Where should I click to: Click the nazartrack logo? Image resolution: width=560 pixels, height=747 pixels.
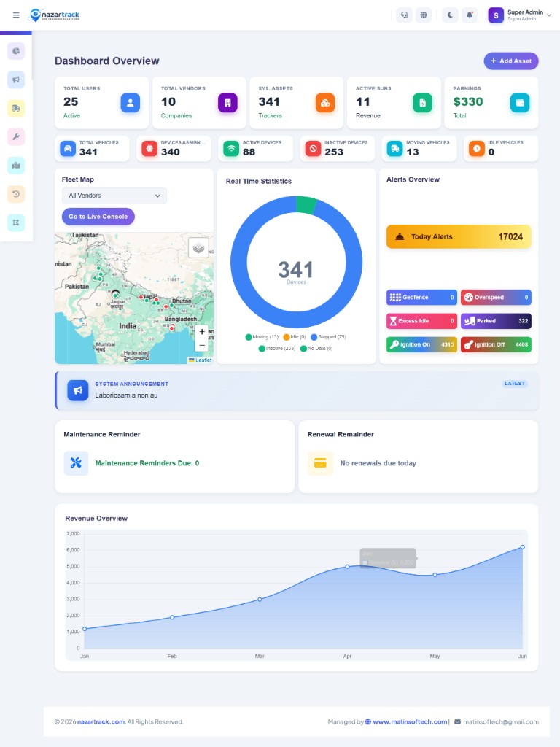pos(54,15)
